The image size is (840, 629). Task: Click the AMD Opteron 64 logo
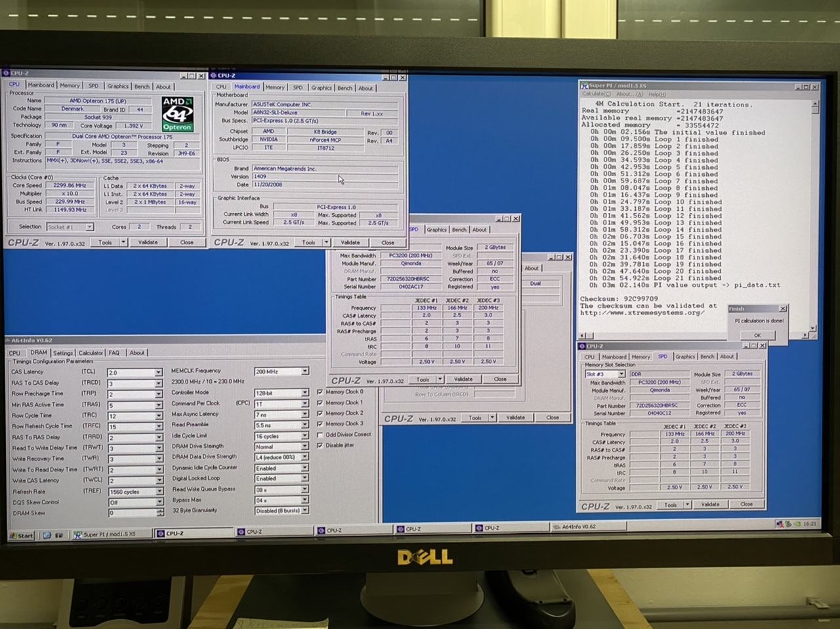(177, 114)
